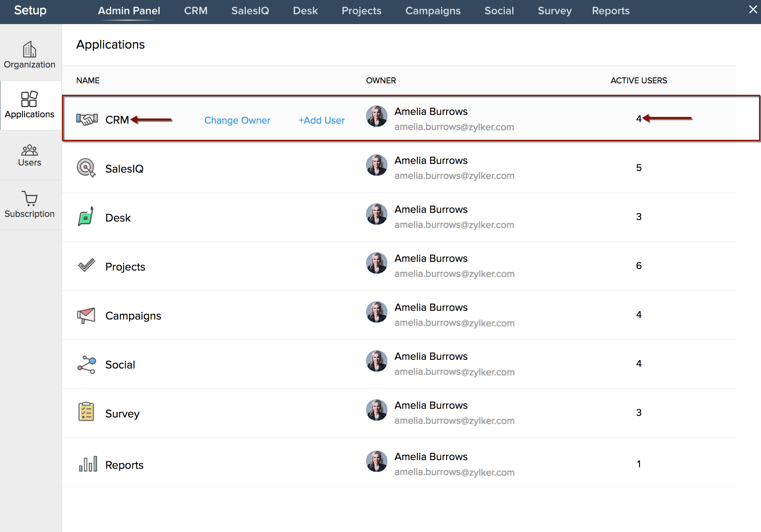Click the Survey clipboard icon
Viewport: 761px width, 532px height.
(86, 412)
